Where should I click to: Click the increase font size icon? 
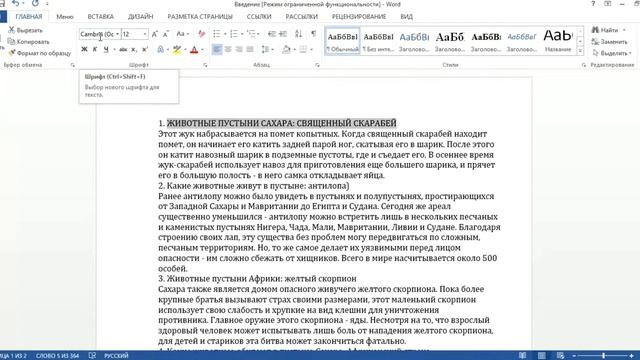pos(155,34)
